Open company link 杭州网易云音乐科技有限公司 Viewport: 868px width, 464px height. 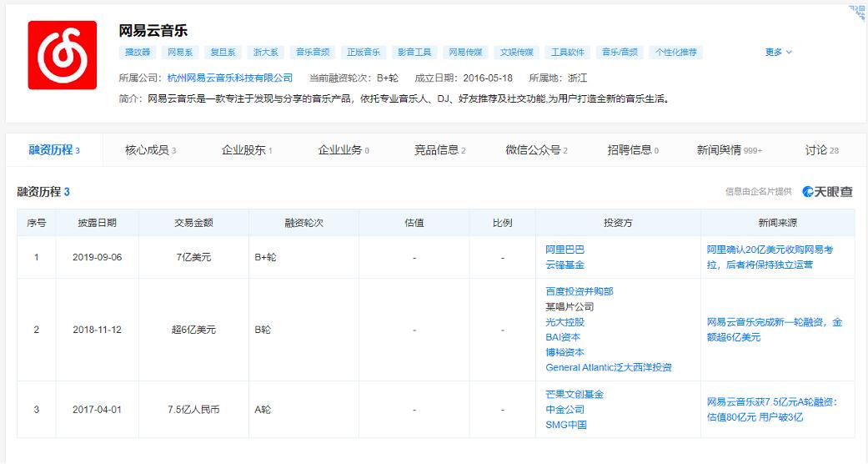coord(230,78)
